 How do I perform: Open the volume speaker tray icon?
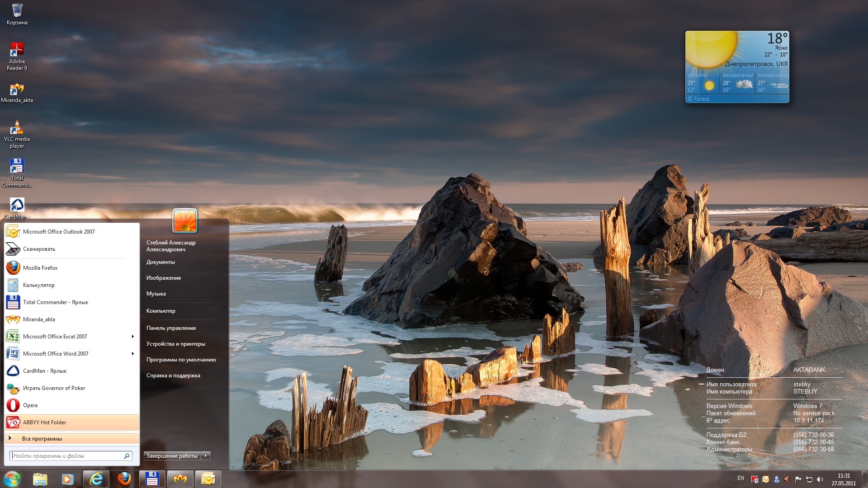pos(820,479)
